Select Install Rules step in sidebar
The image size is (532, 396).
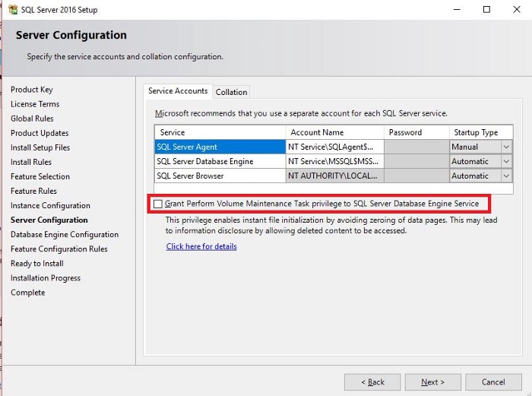(x=31, y=162)
